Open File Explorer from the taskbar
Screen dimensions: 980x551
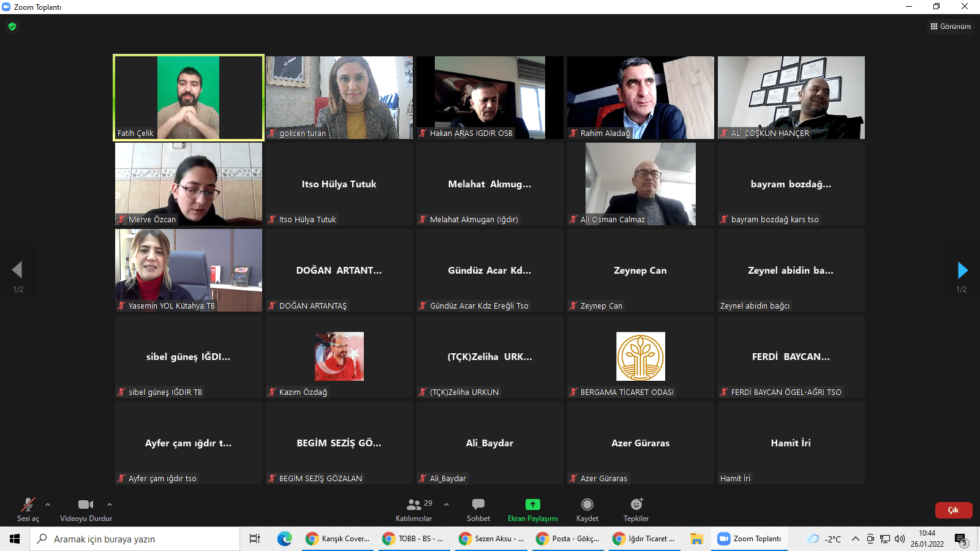click(x=696, y=539)
